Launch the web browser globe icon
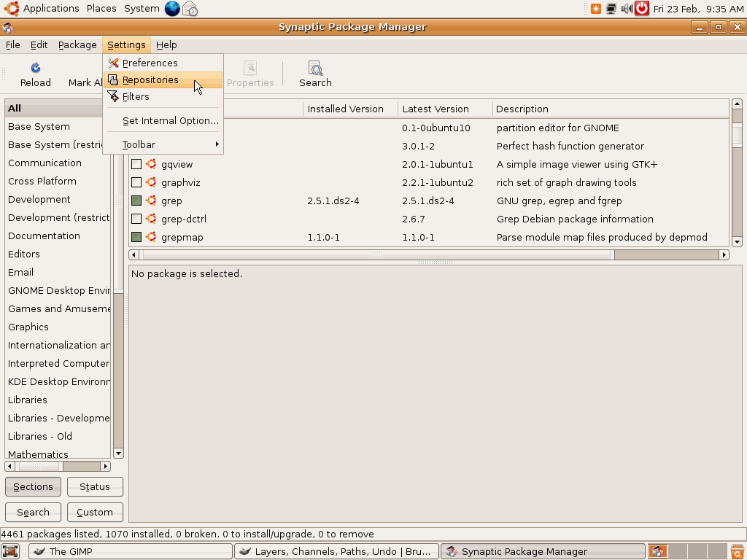This screenshot has height=560, width=747. click(x=172, y=9)
